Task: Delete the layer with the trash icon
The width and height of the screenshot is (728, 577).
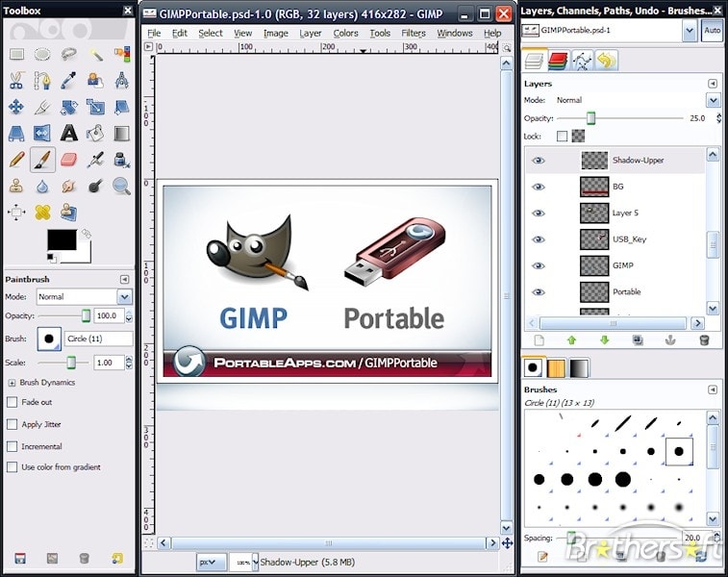Action: [704, 340]
